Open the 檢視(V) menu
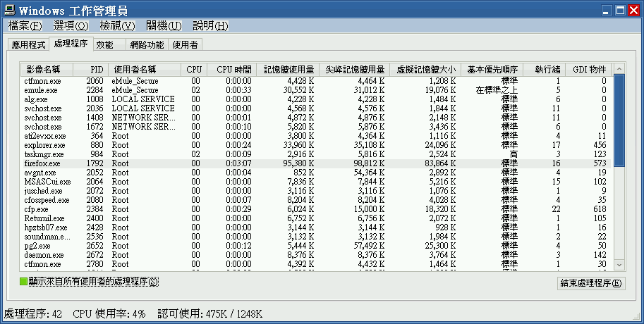Screen dimensions: 644x324 coord(117,26)
